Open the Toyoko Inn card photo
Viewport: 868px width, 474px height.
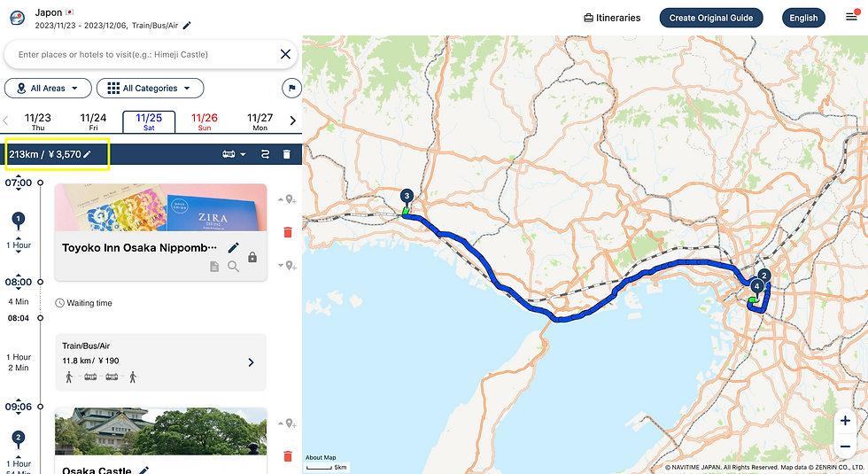pos(160,207)
